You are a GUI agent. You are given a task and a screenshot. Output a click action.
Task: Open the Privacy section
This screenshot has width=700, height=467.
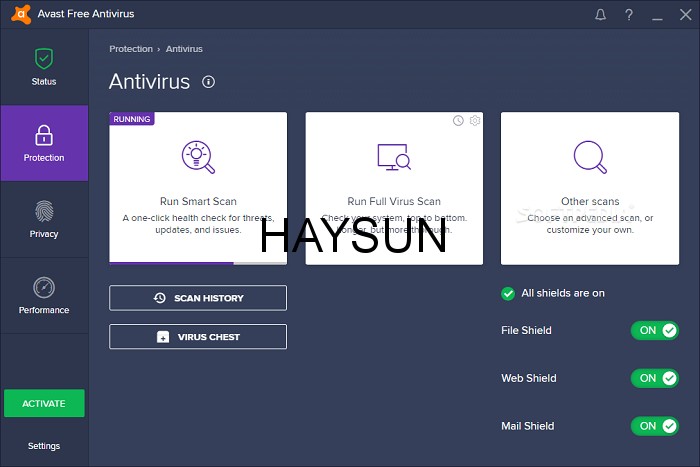click(x=44, y=219)
